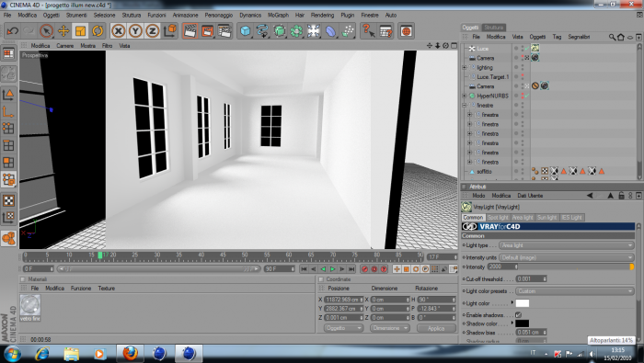
Task: Open Firefox from the taskbar
Action: pos(131,353)
